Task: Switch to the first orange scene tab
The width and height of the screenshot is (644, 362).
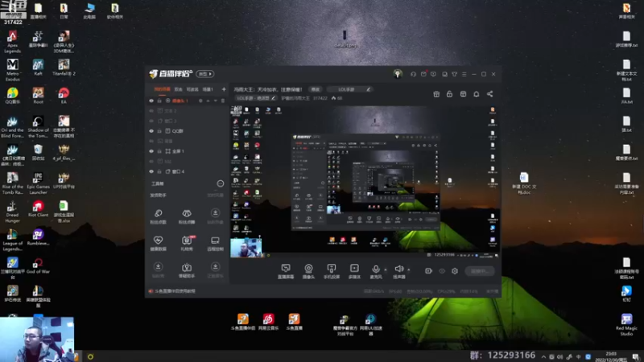Action: point(162,89)
